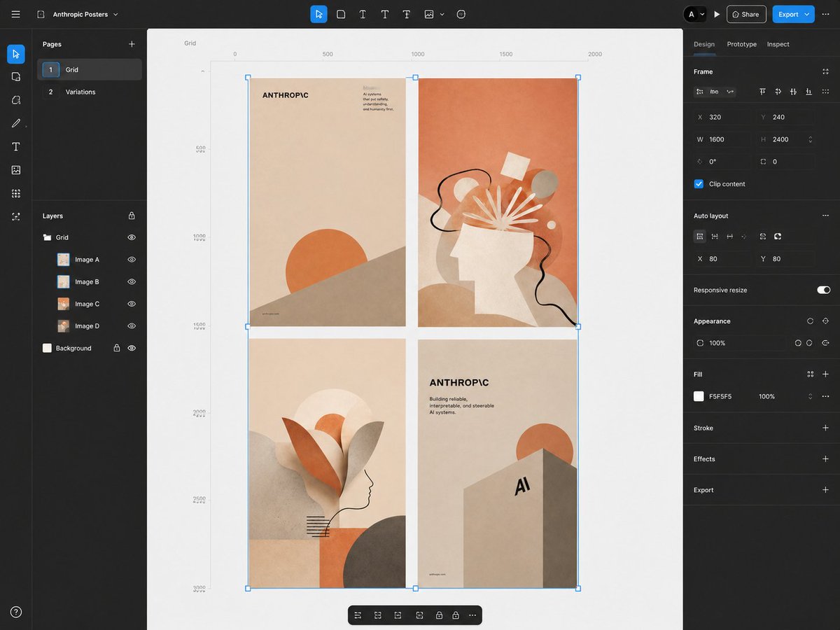Image resolution: width=840 pixels, height=630 pixels.
Task: Click the height field stepper arrows
Action: pos(811,139)
